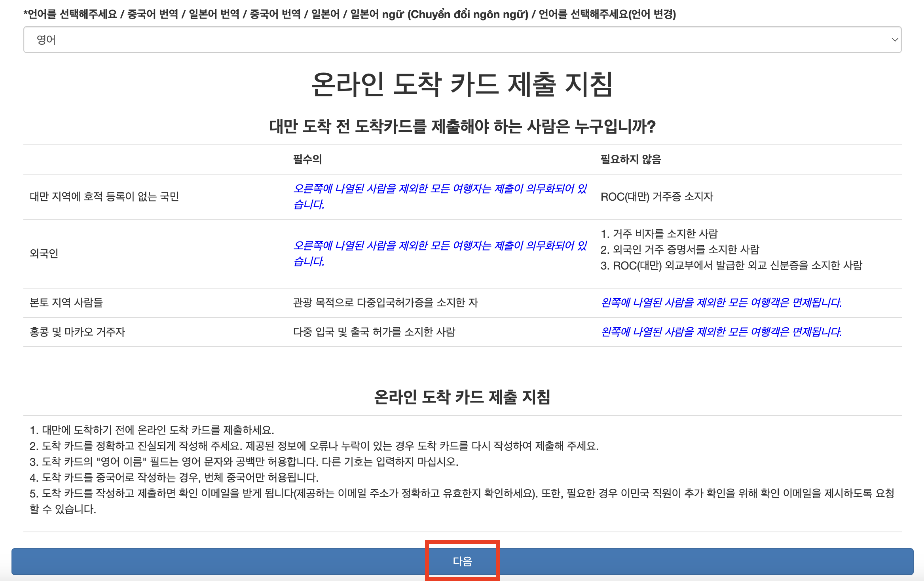Click the language selection label text

(x=349, y=14)
